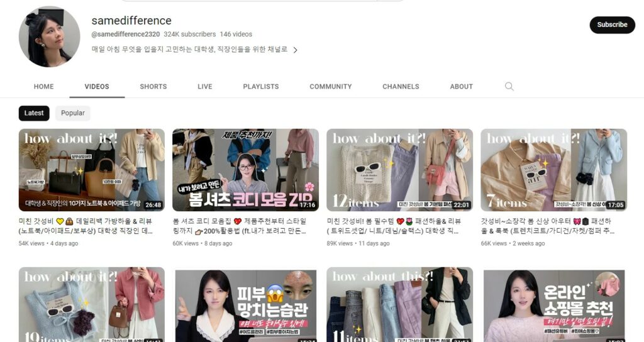Click the channel description text '매일 아침 무엇을'

[x=189, y=50]
